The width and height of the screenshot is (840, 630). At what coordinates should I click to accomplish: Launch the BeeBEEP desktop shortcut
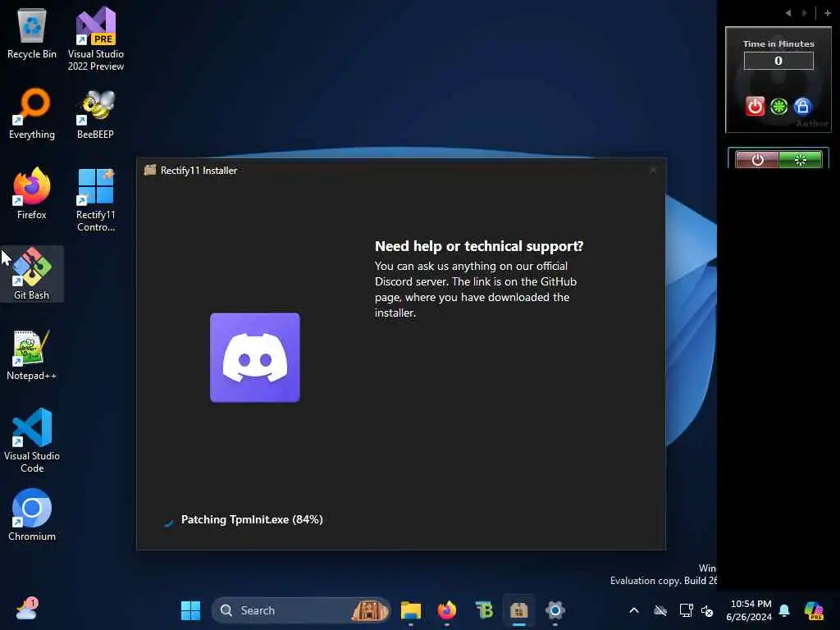tap(95, 113)
